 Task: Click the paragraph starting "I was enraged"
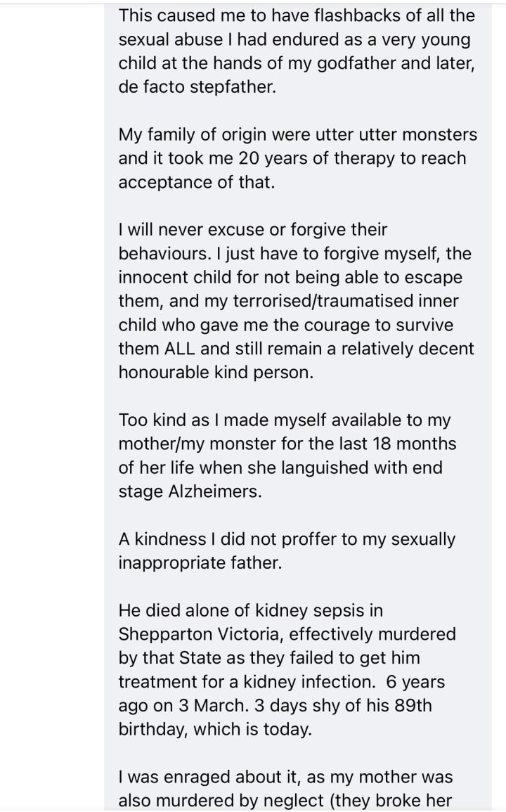click(285, 789)
